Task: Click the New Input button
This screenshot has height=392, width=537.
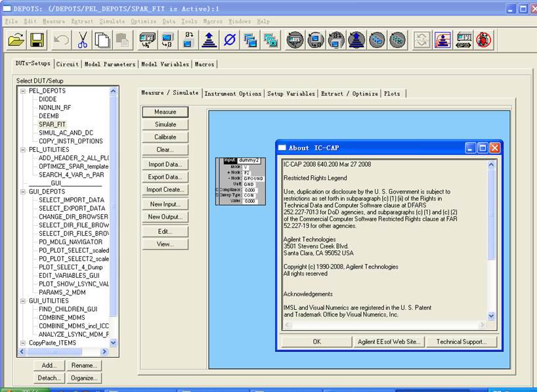Action: pyautogui.click(x=165, y=204)
